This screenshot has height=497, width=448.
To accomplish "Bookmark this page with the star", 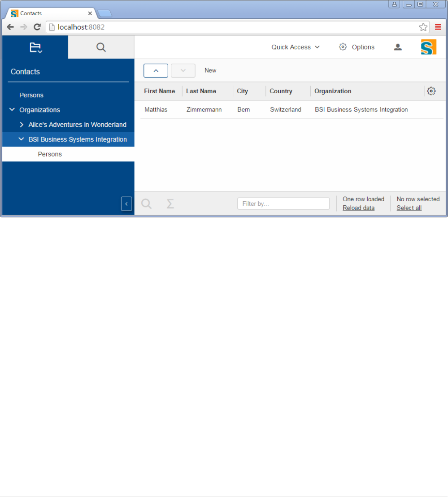I will [x=423, y=27].
